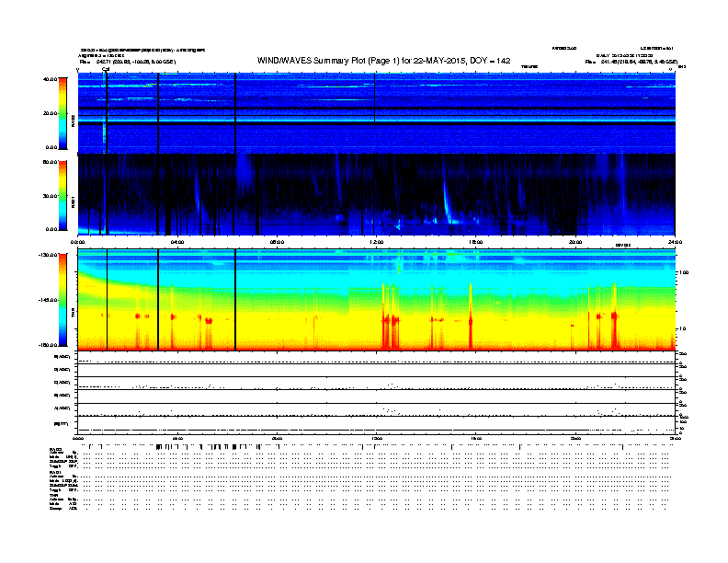The image size is (728, 563).
Task: Click the 24:00 label under RAD1 panel
Action: [x=675, y=242]
